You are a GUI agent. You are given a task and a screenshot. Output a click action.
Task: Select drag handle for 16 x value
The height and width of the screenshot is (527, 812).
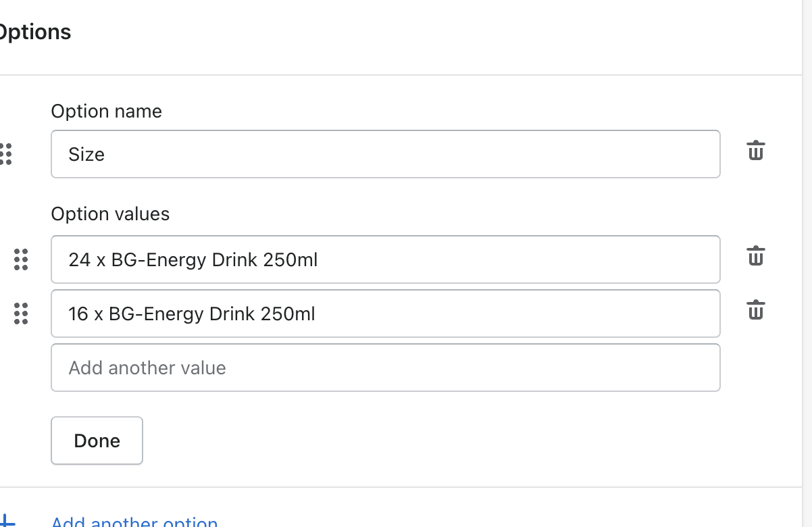tap(21, 313)
